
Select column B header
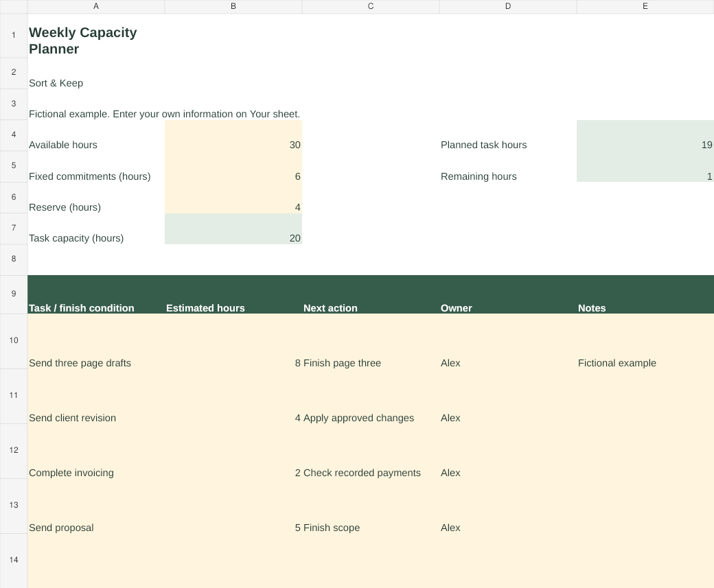(233, 6)
